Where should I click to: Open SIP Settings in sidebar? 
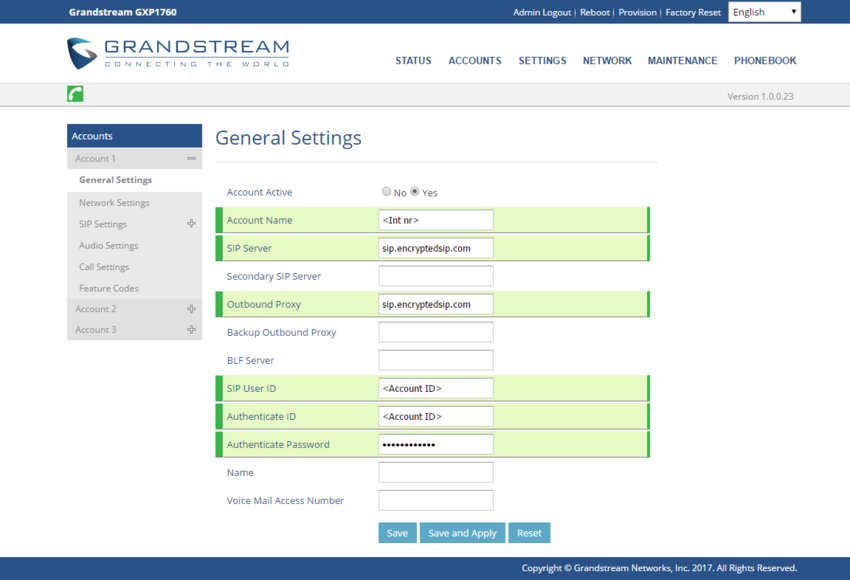(103, 224)
